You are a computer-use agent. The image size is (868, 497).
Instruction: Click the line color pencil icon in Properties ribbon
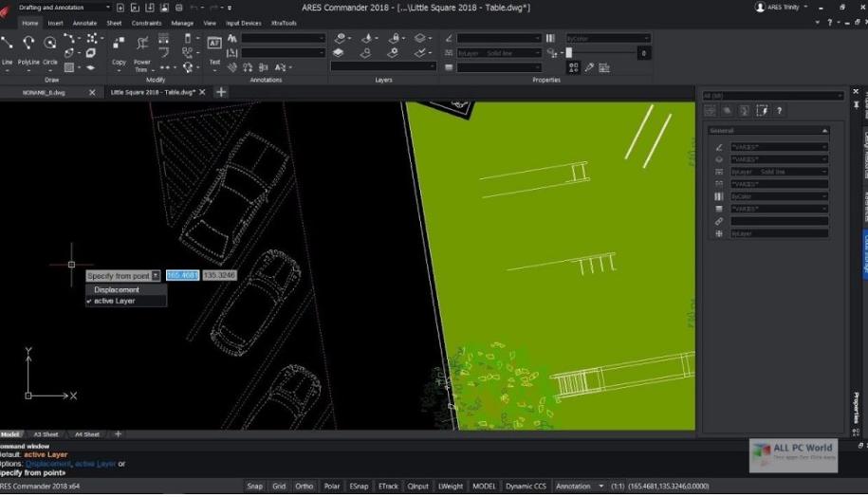pos(449,38)
